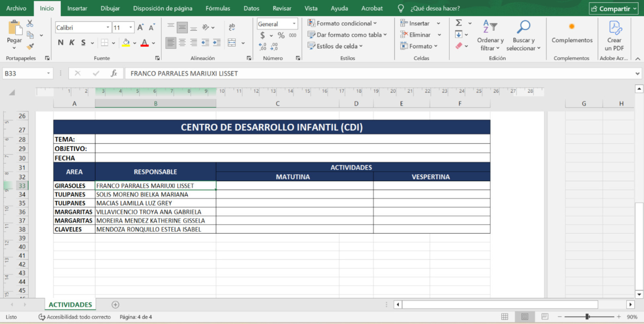The width and height of the screenshot is (644, 324).
Task: Click the Percent Style icon
Action: point(281,35)
